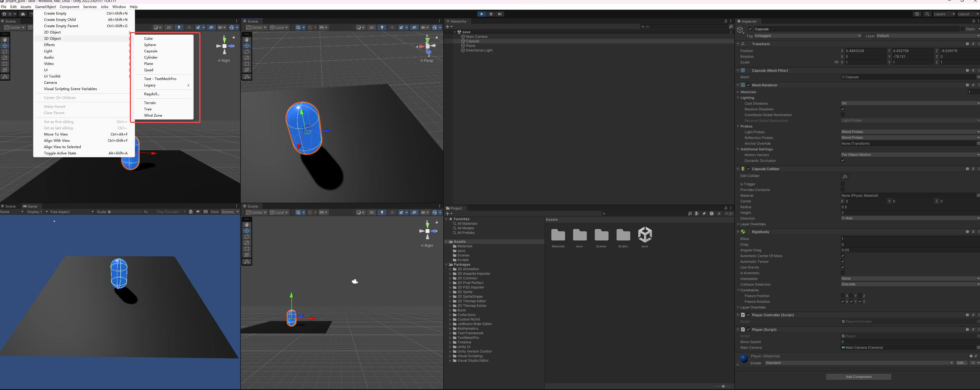The image size is (980, 390).
Task: Click the Pause button in toolbar
Action: point(491,14)
